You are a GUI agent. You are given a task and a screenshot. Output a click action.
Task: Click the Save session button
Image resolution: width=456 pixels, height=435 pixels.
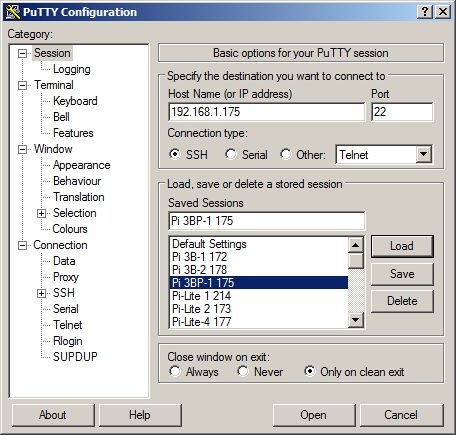pyautogui.click(x=402, y=274)
